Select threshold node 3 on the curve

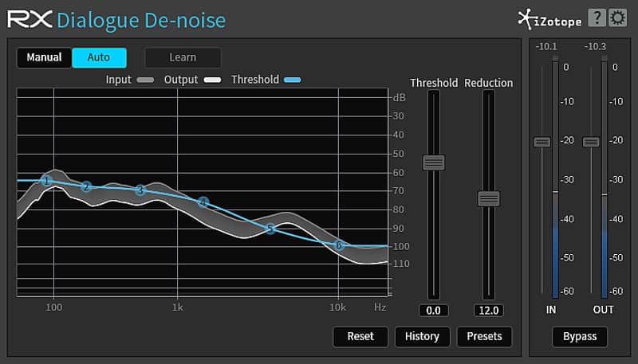coord(140,190)
